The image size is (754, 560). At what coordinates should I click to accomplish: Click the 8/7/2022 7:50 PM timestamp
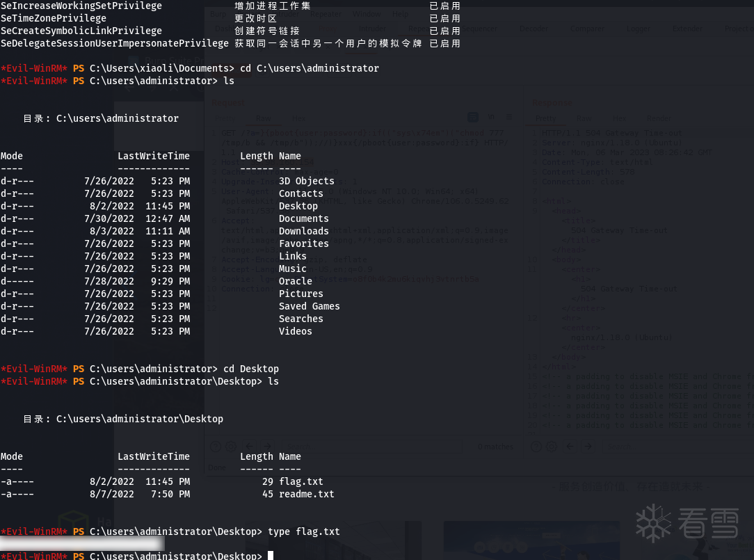(140, 494)
